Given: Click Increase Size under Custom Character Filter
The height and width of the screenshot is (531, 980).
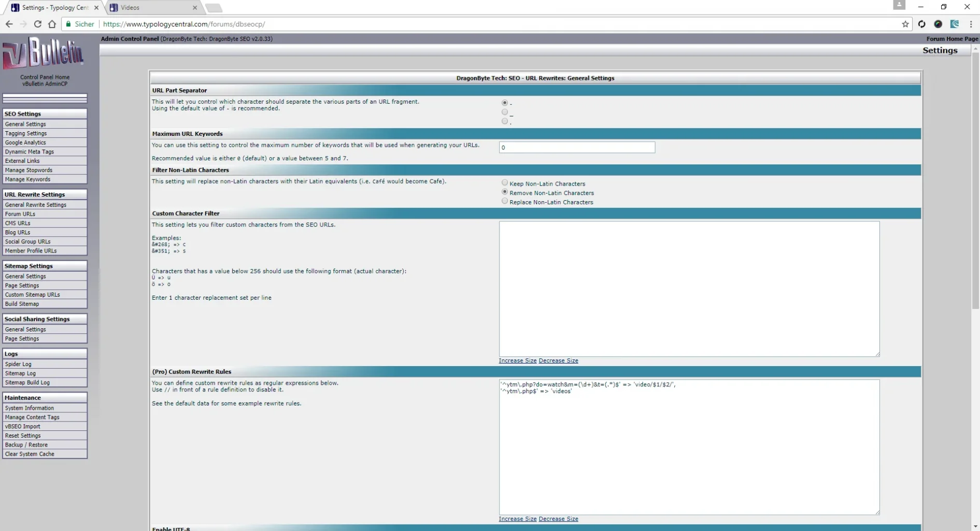Looking at the screenshot, I should [517, 360].
